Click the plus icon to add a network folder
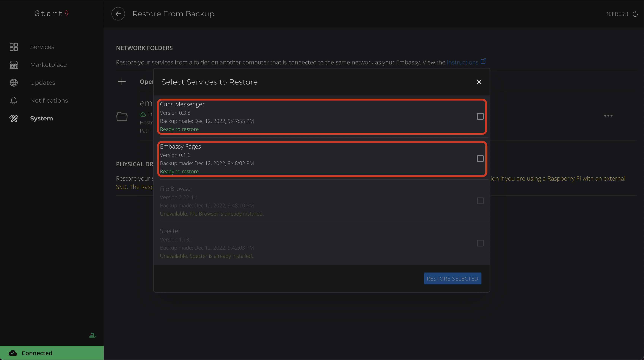644x360 pixels. click(x=122, y=82)
